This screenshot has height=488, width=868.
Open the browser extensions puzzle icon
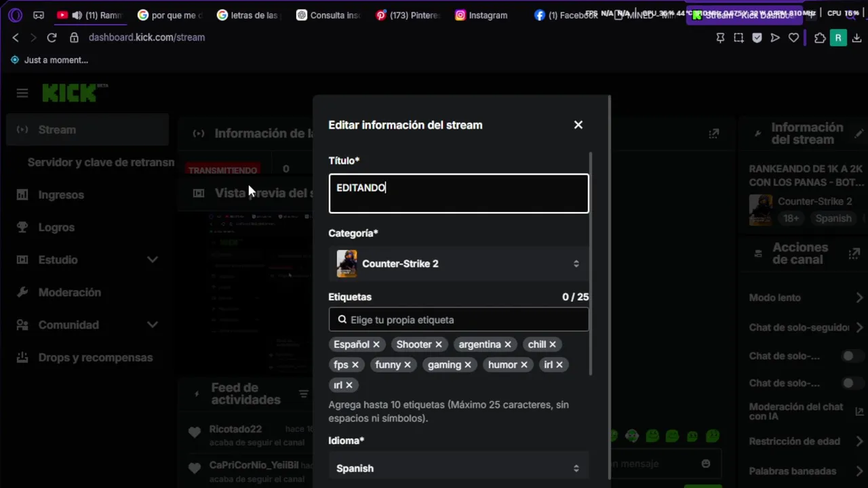820,38
